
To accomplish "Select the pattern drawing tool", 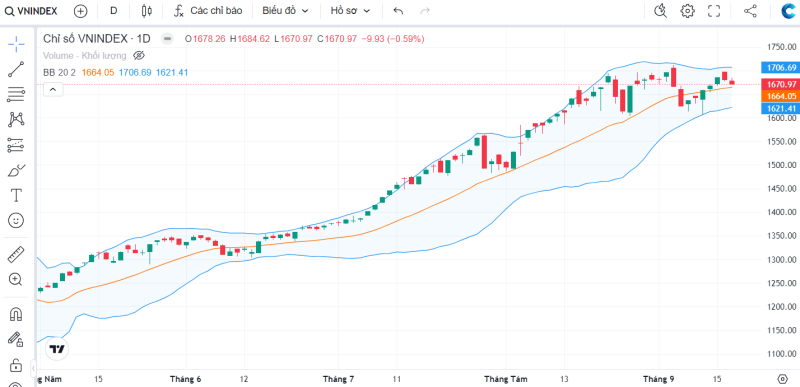I will click(16, 120).
